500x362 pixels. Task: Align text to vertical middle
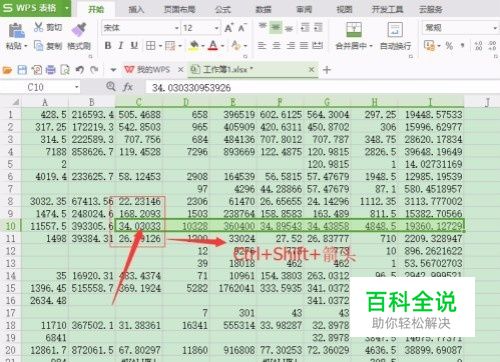(x=276, y=28)
